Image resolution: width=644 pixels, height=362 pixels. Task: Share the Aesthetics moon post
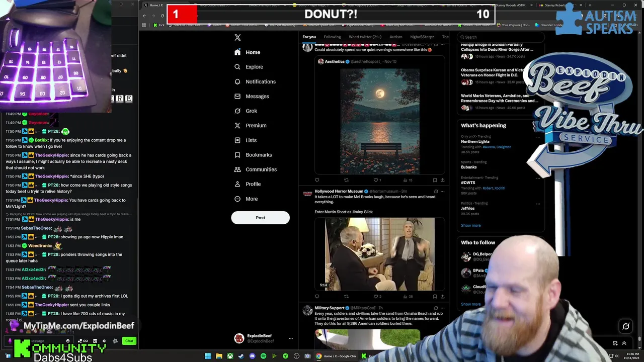point(442,180)
